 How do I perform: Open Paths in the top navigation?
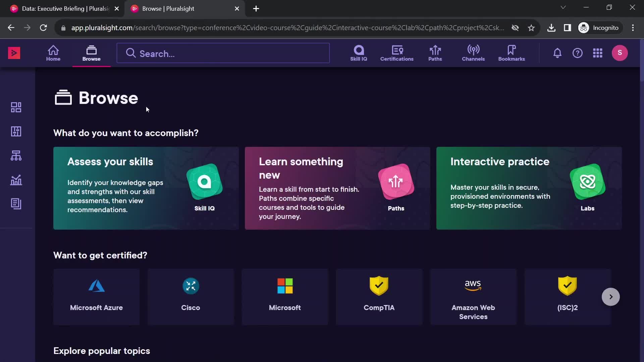click(435, 53)
